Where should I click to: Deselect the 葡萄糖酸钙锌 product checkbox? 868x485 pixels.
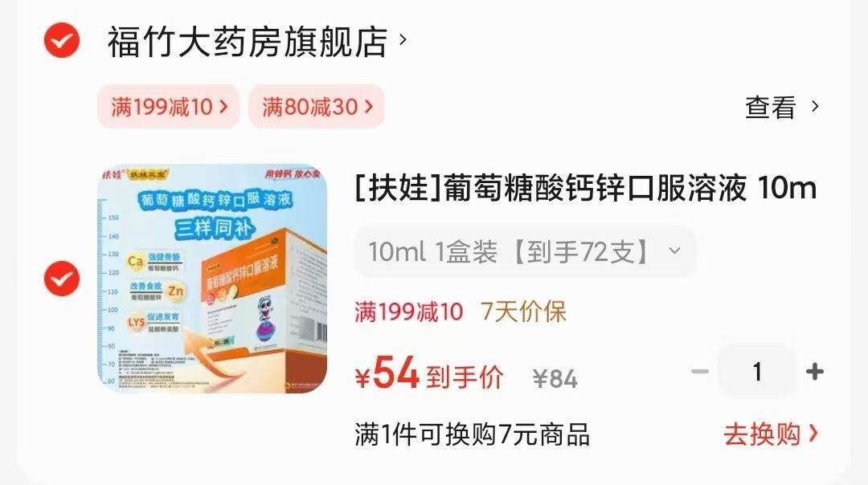coord(61,278)
